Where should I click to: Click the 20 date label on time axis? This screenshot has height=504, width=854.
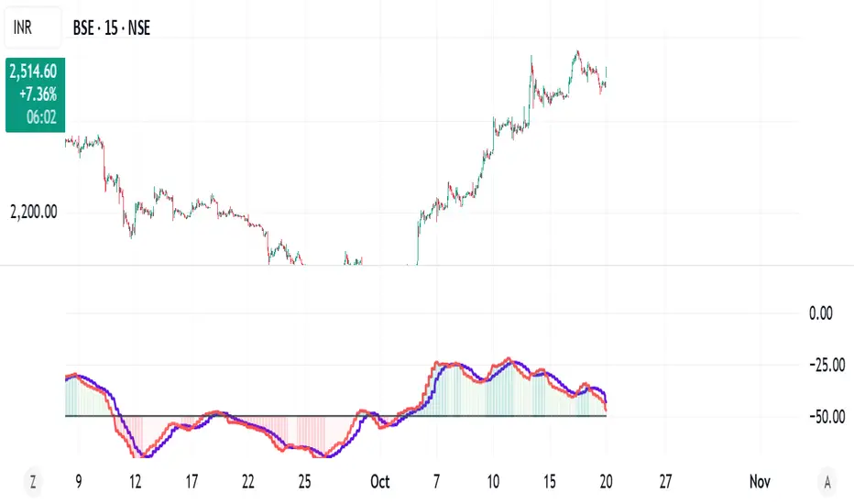(607, 481)
